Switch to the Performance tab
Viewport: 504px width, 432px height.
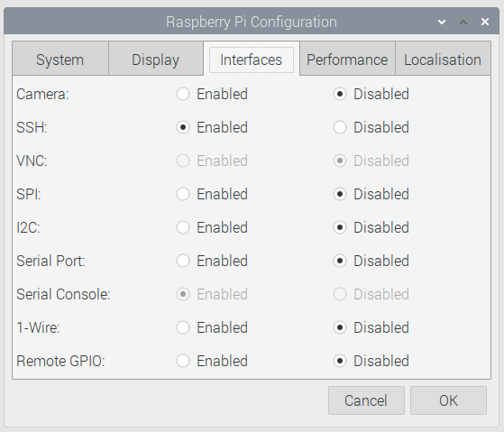(347, 59)
